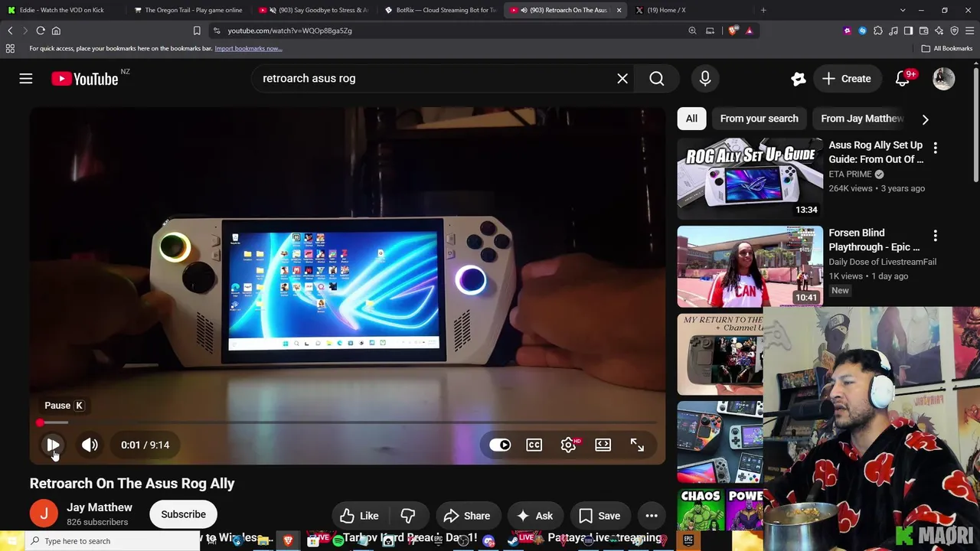
Task: Click Import bookmarks now link
Action: (248, 48)
